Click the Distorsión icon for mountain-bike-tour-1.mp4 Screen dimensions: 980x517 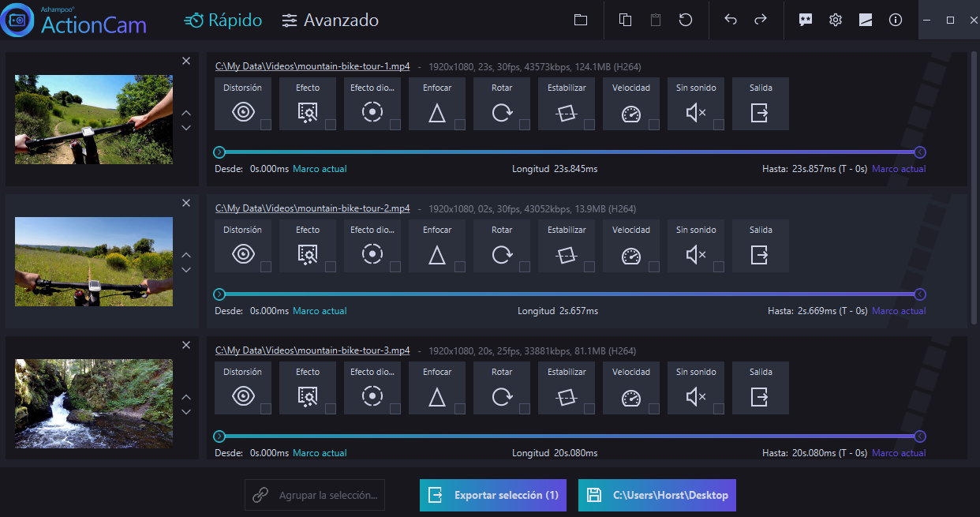(242, 113)
